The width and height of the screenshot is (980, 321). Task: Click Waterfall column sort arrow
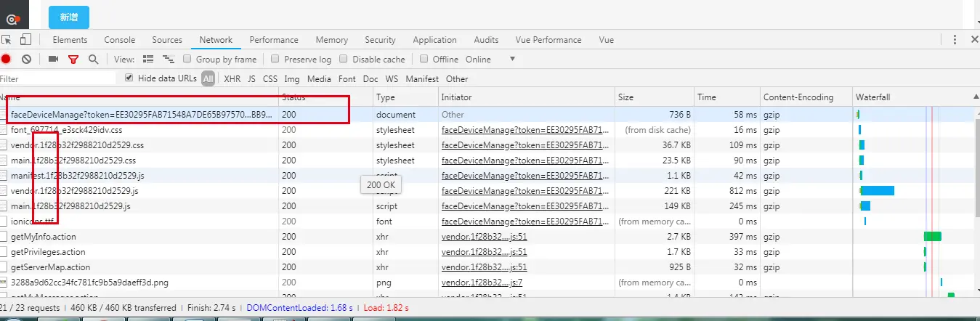coord(975,97)
